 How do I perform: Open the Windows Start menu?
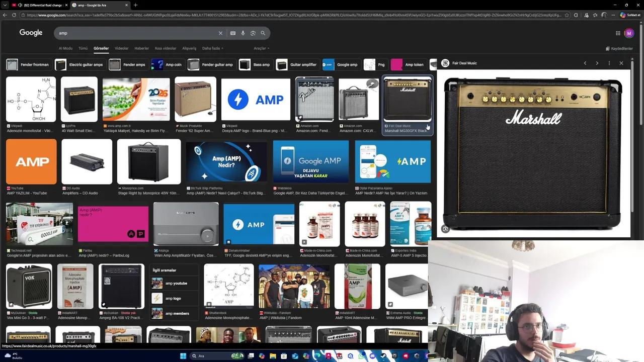point(183,356)
